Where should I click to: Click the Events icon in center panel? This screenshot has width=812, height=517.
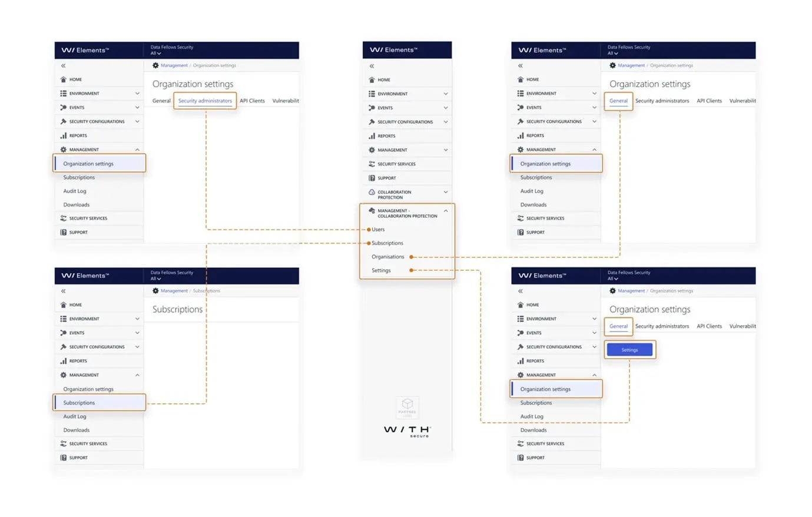pyautogui.click(x=372, y=108)
